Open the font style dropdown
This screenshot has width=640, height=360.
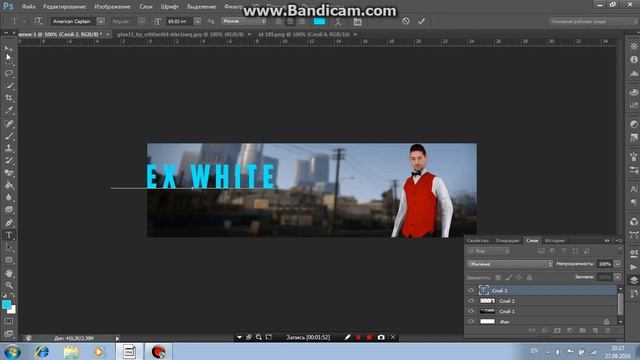click(x=141, y=21)
